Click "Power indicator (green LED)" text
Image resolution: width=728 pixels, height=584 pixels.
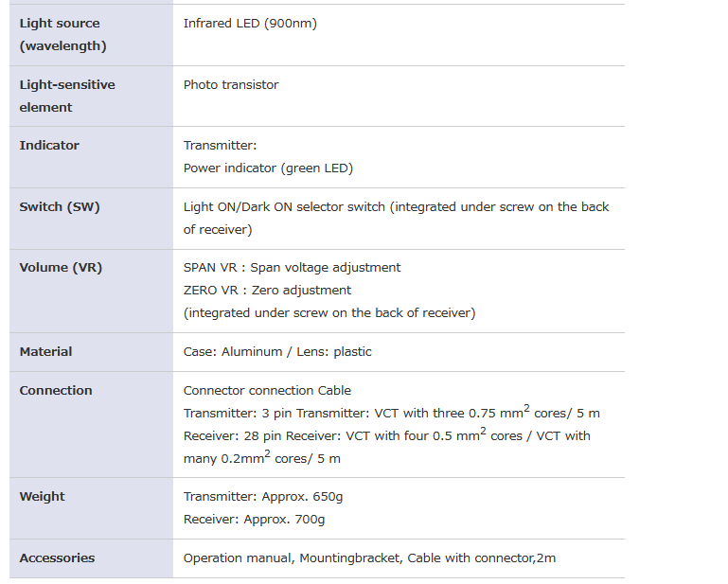tap(268, 168)
